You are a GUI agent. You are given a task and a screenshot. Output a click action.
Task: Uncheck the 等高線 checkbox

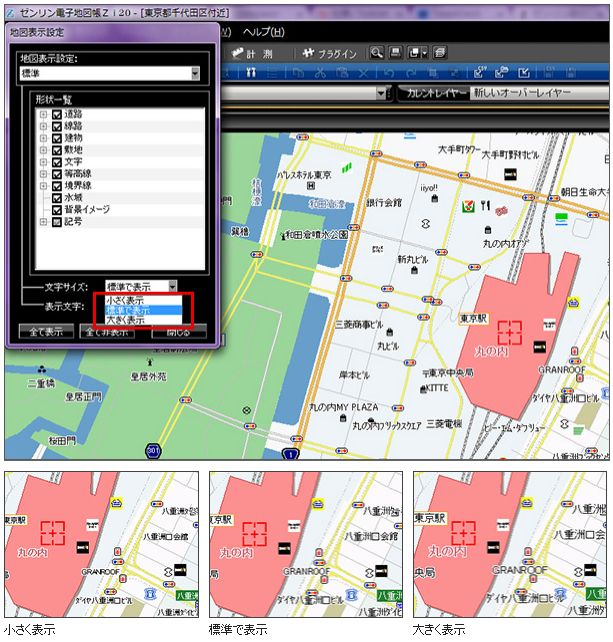pos(57,174)
